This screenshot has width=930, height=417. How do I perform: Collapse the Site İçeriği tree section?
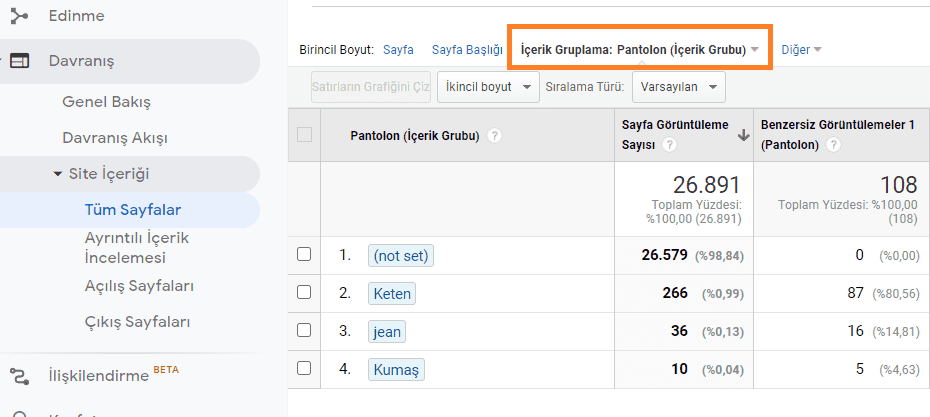(x=59, y=173)
